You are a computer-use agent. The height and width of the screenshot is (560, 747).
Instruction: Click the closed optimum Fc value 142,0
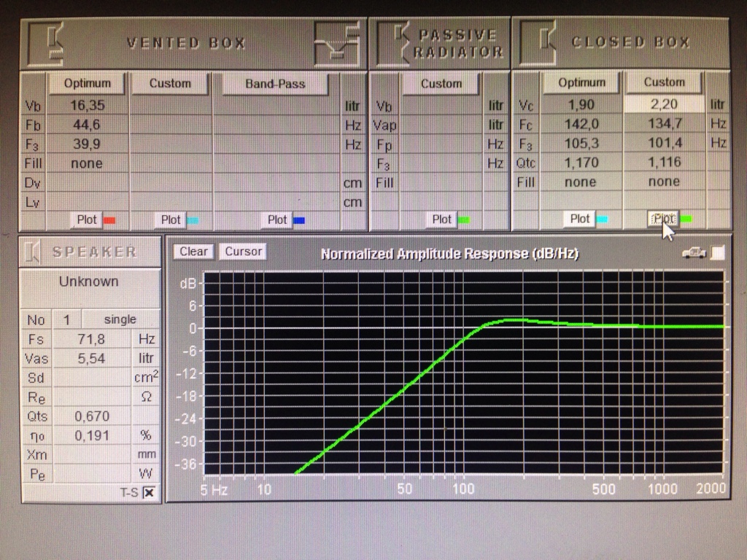pyautogui.click(x=581, y=124)
